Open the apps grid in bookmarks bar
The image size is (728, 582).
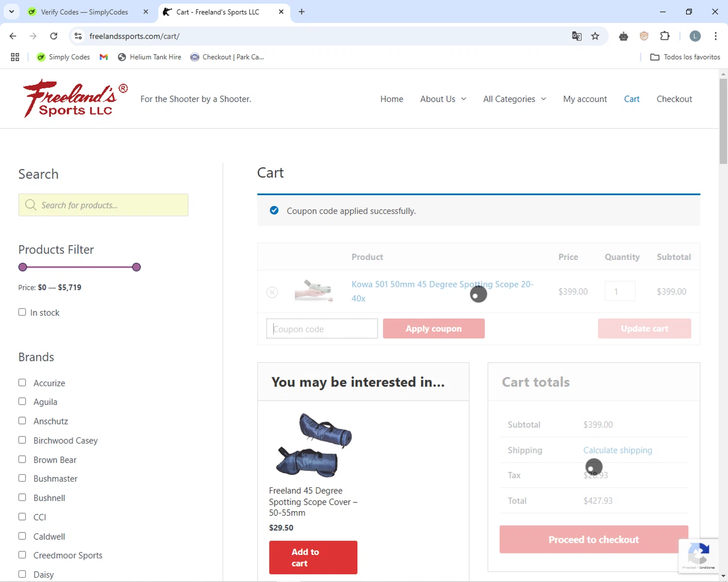click(x=15, y=57)
